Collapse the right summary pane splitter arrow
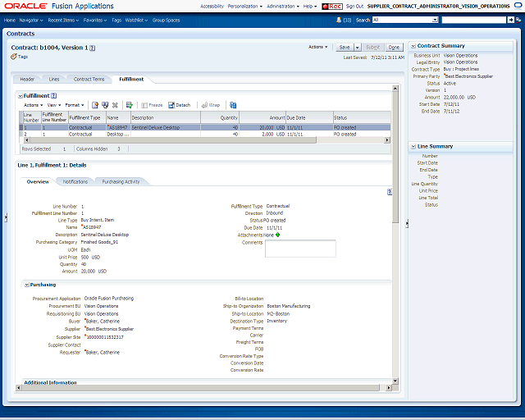The image size is (525, 420). point(407,223)
